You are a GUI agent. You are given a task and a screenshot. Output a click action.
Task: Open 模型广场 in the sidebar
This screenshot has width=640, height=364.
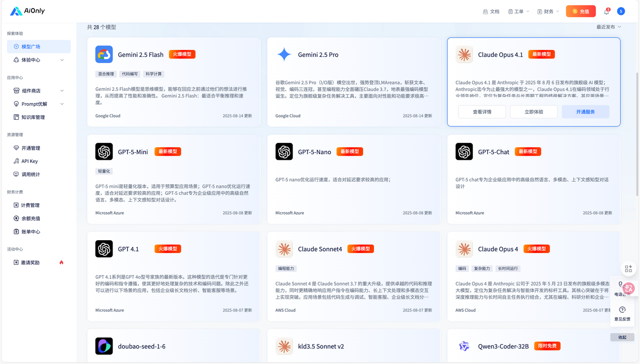(38, 46)
